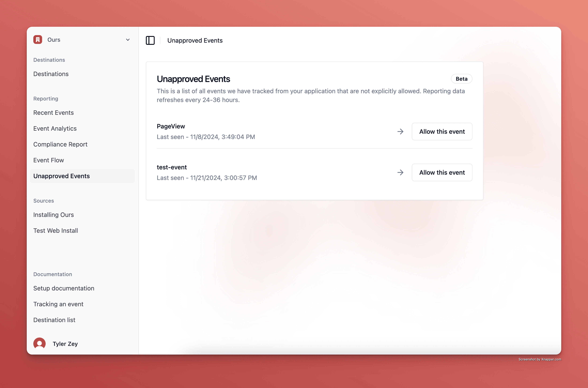Image resolution: width=588 pixels, height=388 pixels.
Task: Click the Beta badge
Action: pos(461,79)
